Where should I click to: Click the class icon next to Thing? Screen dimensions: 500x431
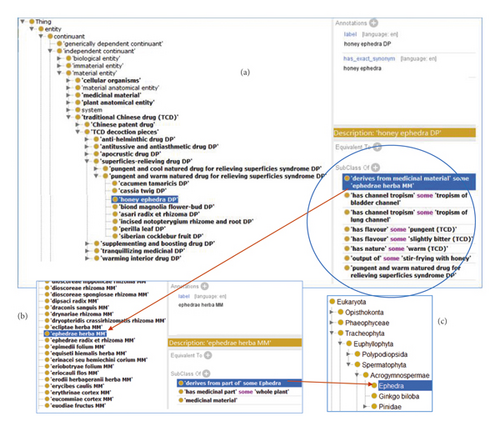pos(32,22)
